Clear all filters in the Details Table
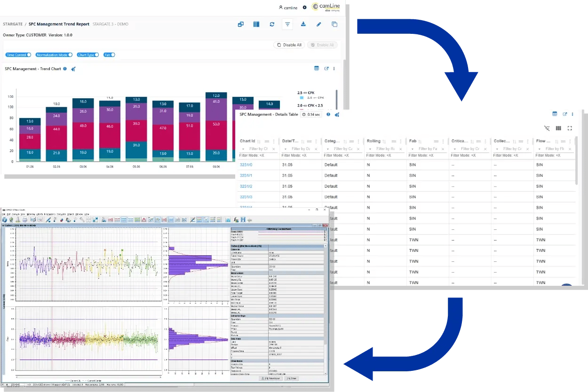 [546, 128]
